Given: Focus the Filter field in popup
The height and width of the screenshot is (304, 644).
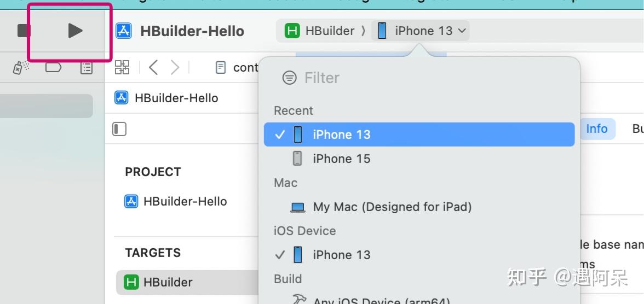Looking at the screenshot, I should pyautogui.click(x=383, y=78).
